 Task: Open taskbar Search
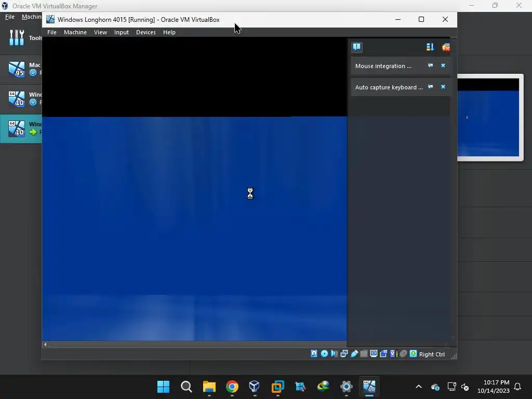187,387
